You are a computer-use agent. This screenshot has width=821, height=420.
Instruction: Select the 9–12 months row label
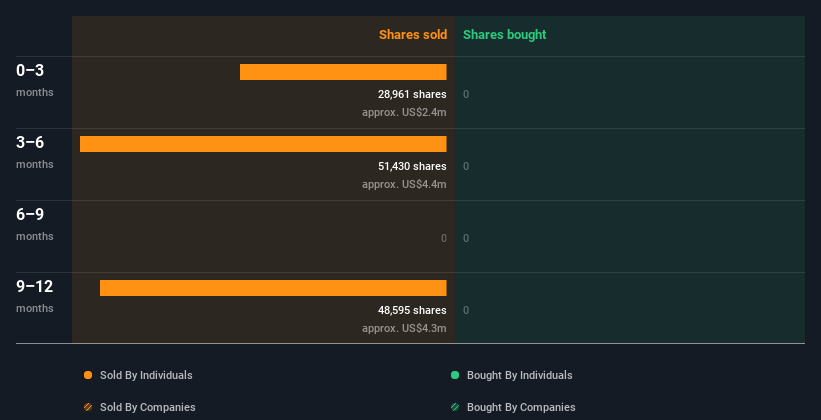pyautogui.click(x=35, y=297)
